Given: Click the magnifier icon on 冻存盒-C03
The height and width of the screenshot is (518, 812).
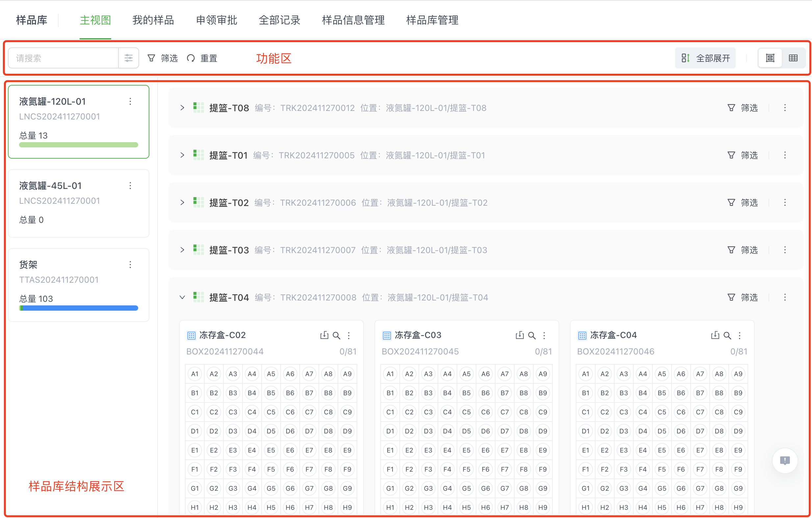Looking at the screenshot, I should point(532,336).
